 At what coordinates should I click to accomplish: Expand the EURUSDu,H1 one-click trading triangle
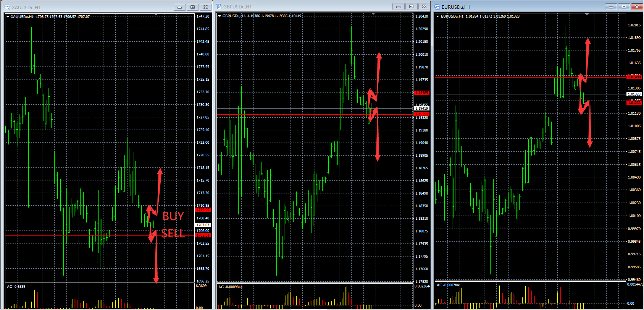coord(437,16)
